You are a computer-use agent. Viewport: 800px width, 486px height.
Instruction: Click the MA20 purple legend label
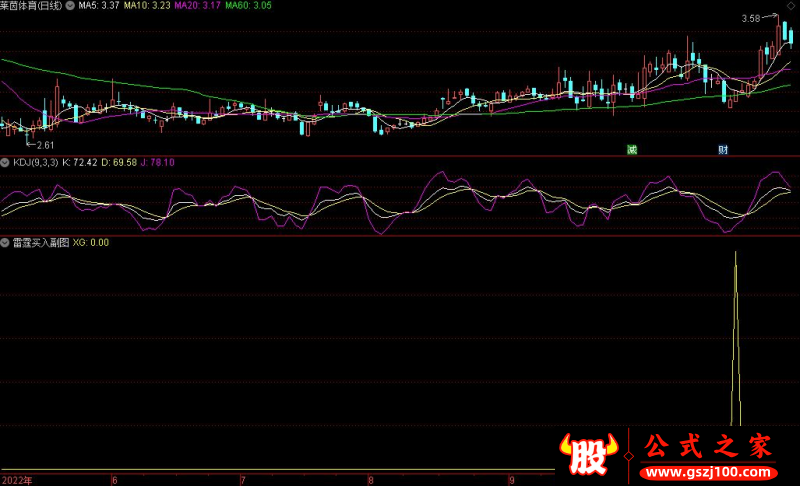[x=197, y=6]
